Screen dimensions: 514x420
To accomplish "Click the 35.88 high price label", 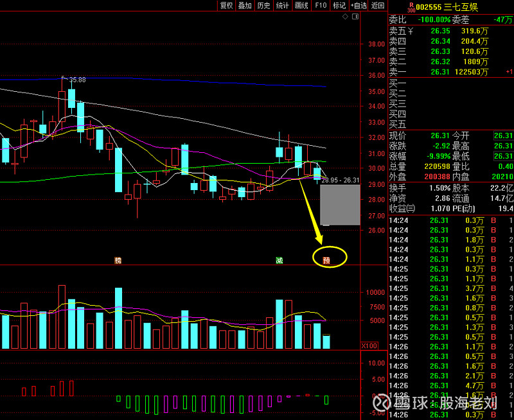I will [77, 80].
